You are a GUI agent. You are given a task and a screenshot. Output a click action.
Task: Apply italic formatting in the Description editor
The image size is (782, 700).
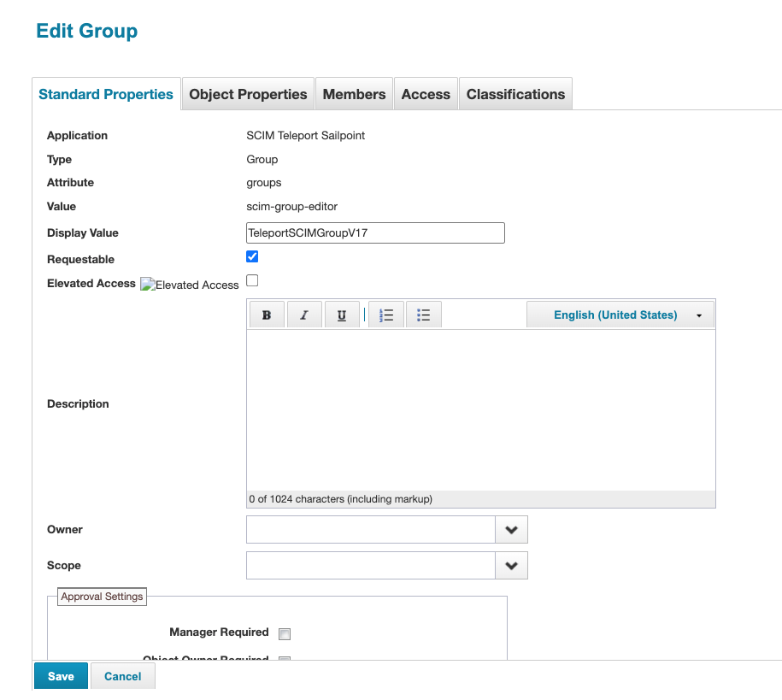[304, 314]
